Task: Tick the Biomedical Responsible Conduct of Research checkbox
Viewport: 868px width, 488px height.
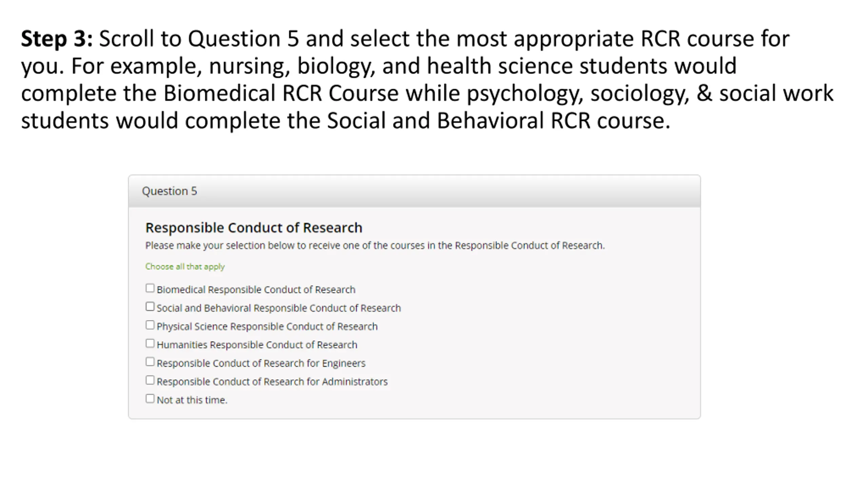Action: coord(150,288)
